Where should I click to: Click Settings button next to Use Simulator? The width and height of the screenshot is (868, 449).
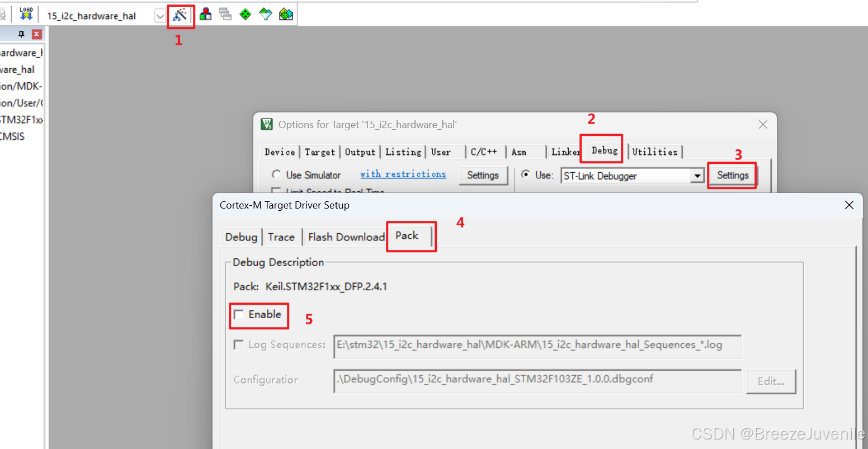point(483,176)
